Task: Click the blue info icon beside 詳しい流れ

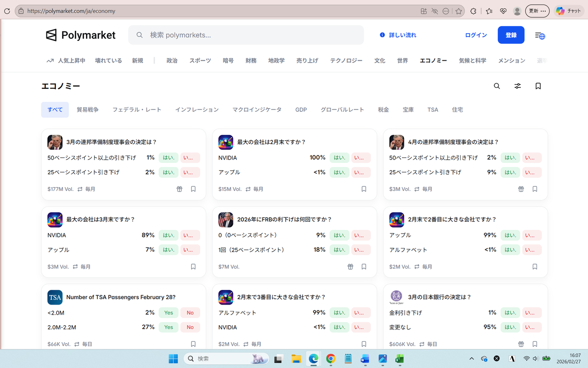Action: point(382,35)
